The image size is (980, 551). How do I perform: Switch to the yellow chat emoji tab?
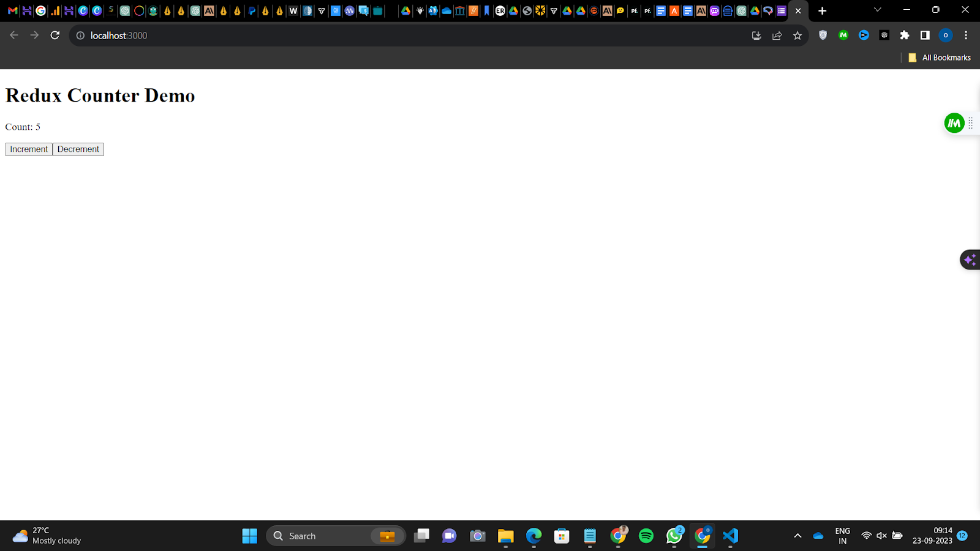click(x=620, y=11)
